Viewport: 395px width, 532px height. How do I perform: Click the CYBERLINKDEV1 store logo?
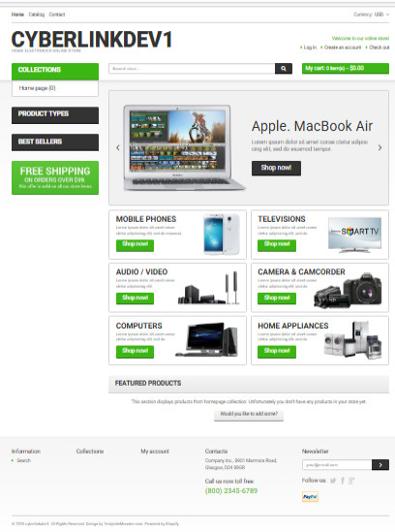(92, 40)
